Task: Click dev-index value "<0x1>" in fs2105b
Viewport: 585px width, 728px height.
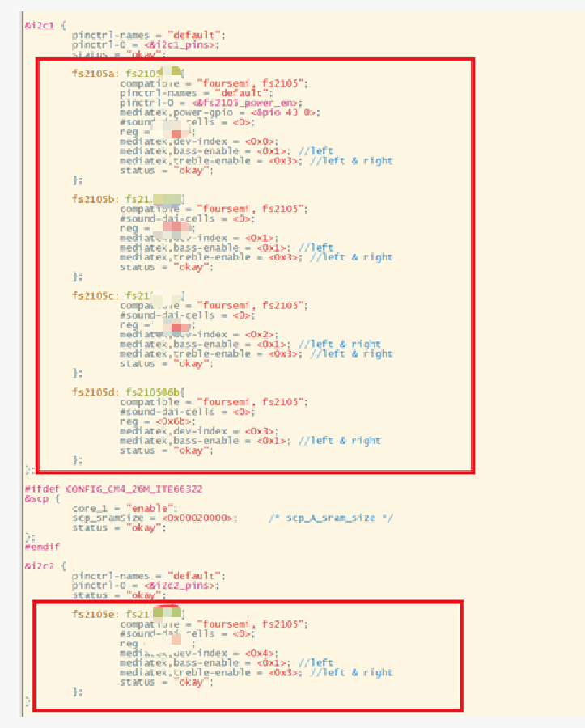Action: coord(261,238)
